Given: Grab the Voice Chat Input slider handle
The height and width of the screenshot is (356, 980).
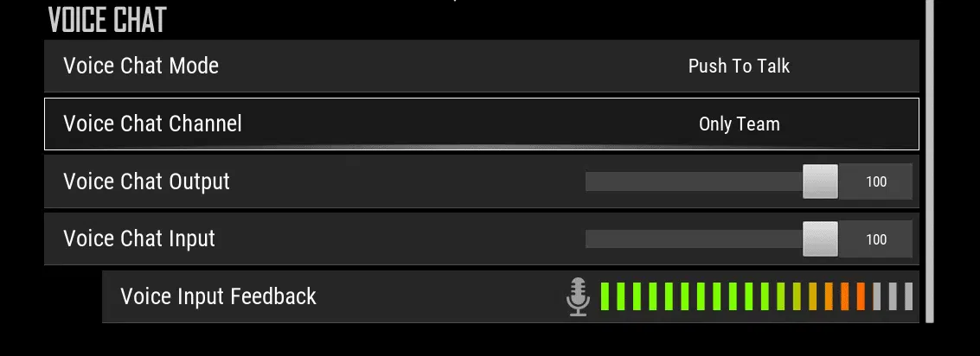Looking at the screenshot, I should pyautogui.click(x=820, y=239).
